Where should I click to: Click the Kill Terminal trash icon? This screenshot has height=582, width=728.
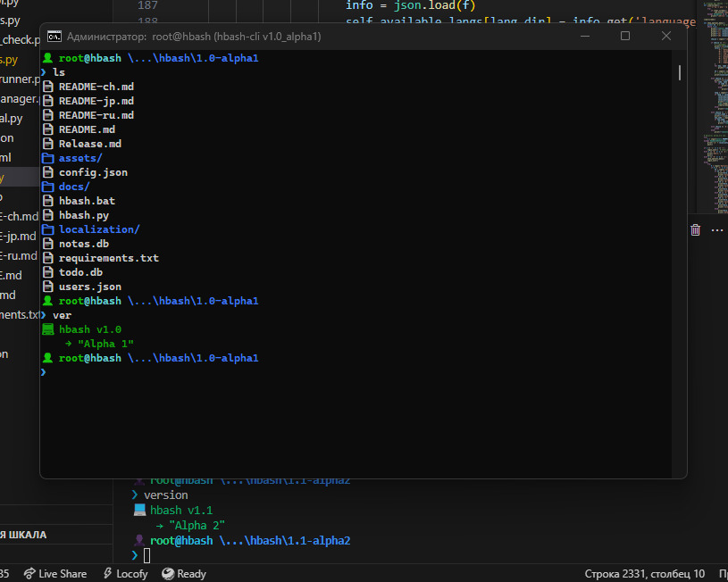point(695,229)
